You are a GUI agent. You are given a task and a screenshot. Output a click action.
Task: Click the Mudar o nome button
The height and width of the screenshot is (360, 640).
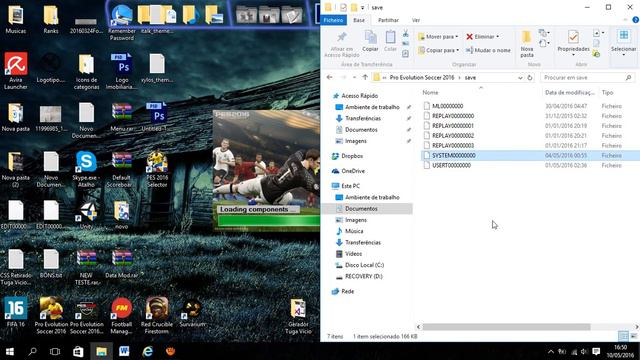tap(488, 50)
